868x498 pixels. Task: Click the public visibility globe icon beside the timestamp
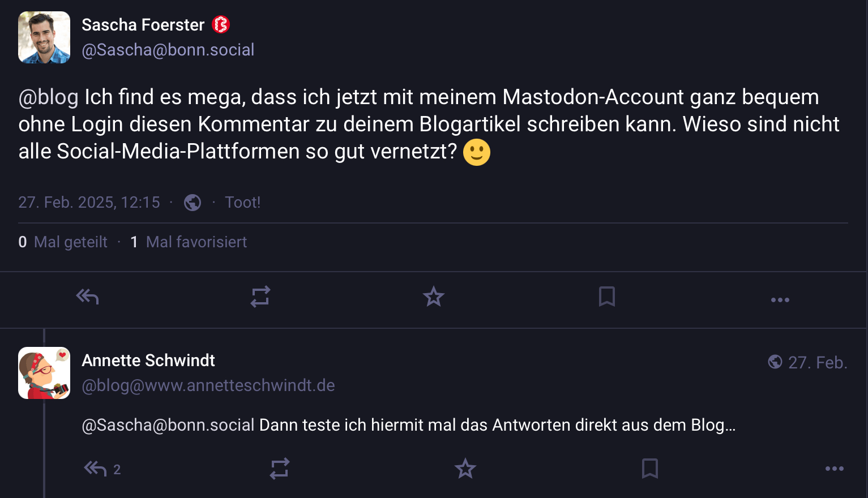[x=193, y=203]
